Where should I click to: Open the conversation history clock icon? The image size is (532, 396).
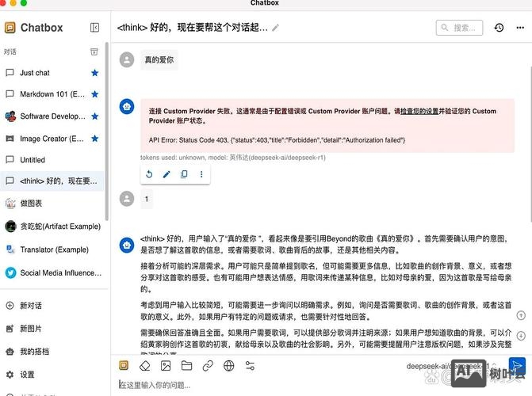(499, 28)
